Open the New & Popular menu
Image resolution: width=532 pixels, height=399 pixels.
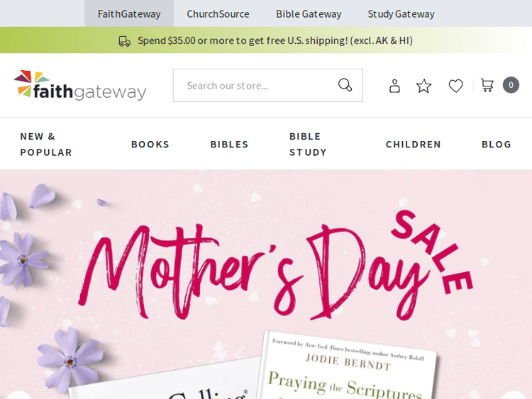point(46,144)
